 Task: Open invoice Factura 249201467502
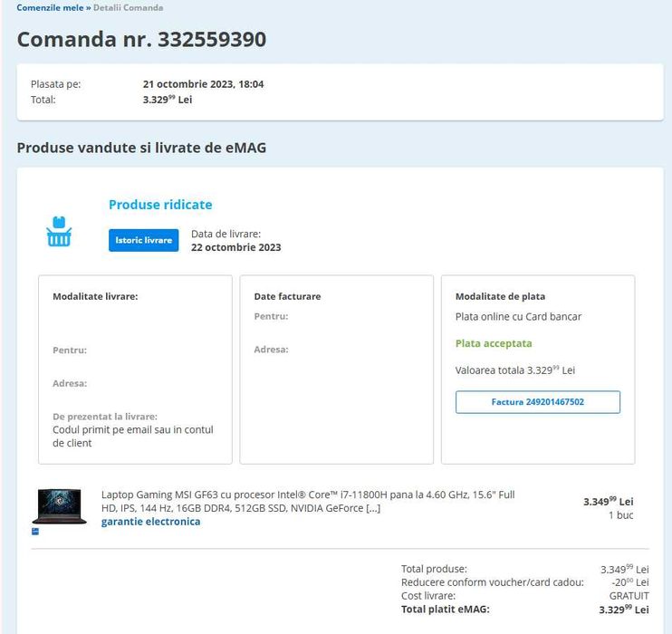537,402
